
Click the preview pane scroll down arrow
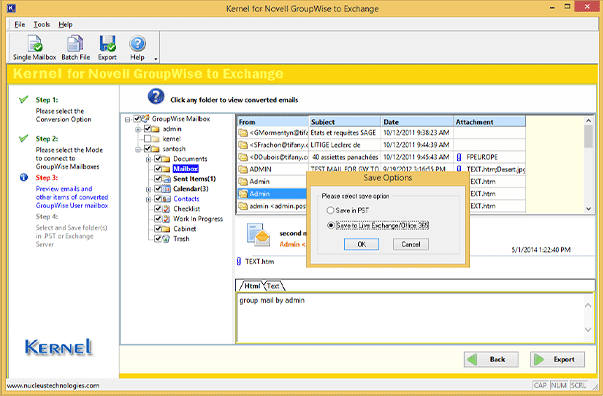pos(588,329)
